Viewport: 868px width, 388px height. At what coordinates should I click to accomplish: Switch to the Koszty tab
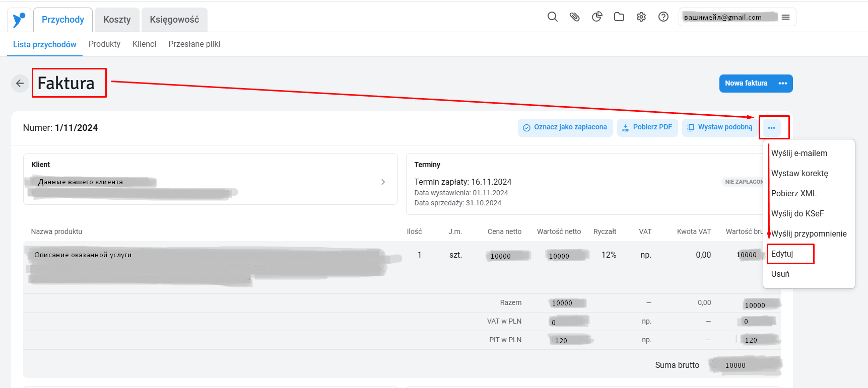click(117, 20)
